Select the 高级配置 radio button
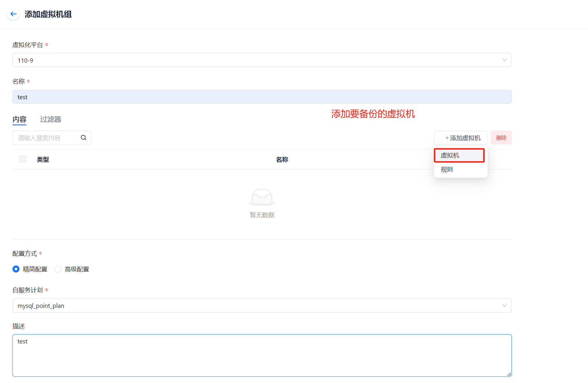The width and height of the screenshot is (588, 383). pos(58,269)
